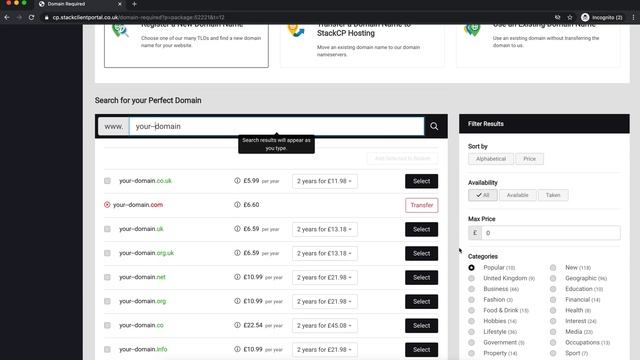Open term dropdown for your-domain.info
The width and height of the screenshot is (640, 360).
tap(325, 350)
